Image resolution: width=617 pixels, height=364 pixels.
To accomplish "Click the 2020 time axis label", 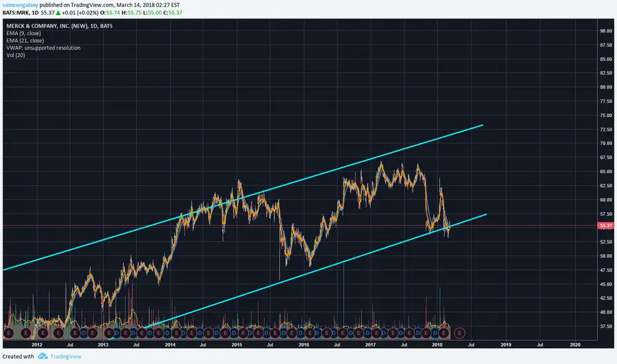I will (575, 345).
